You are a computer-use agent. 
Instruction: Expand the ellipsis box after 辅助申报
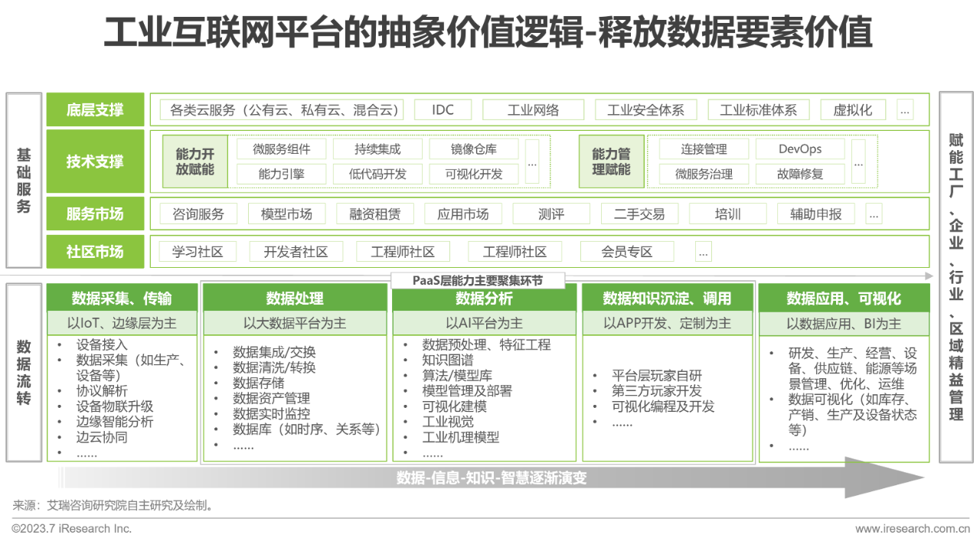pyautogui.click(x=874, y=214)
